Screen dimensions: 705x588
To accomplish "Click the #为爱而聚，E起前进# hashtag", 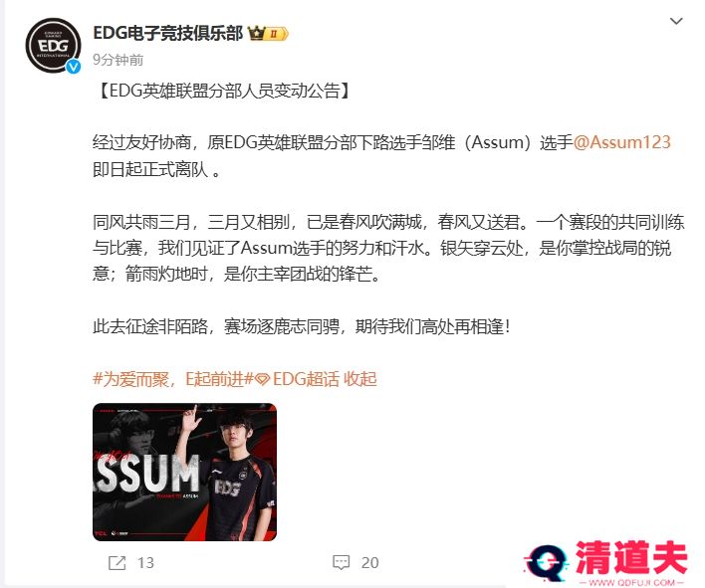I will (173, 379).
